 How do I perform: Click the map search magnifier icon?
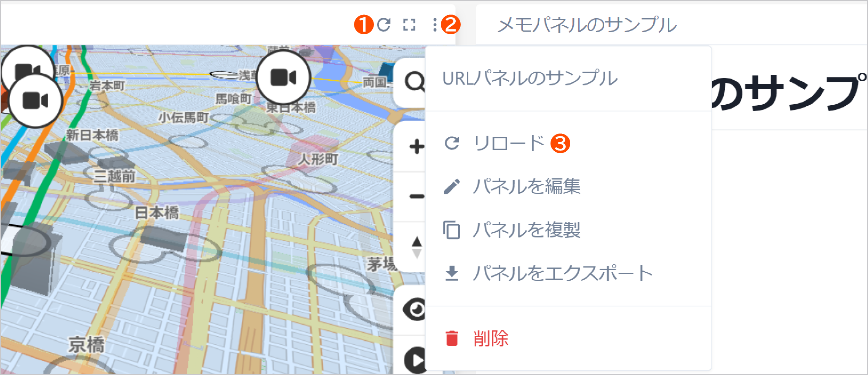pos(415,82)
